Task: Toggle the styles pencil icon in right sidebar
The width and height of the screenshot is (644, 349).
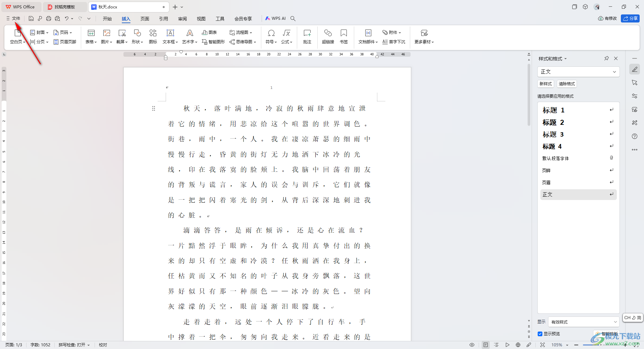Action: (635, 69)
